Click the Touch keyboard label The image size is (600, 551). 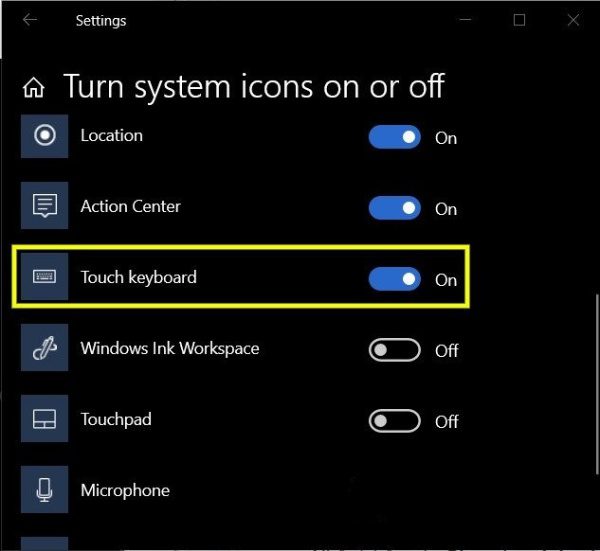139,277
